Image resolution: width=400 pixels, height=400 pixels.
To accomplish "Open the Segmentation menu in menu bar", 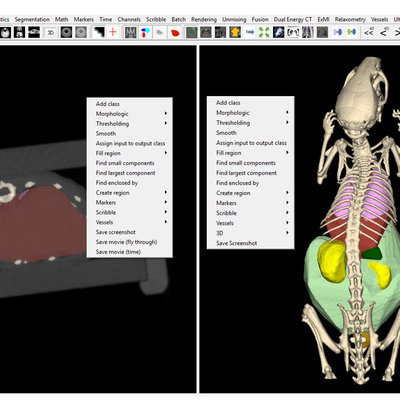I will 32,19.
